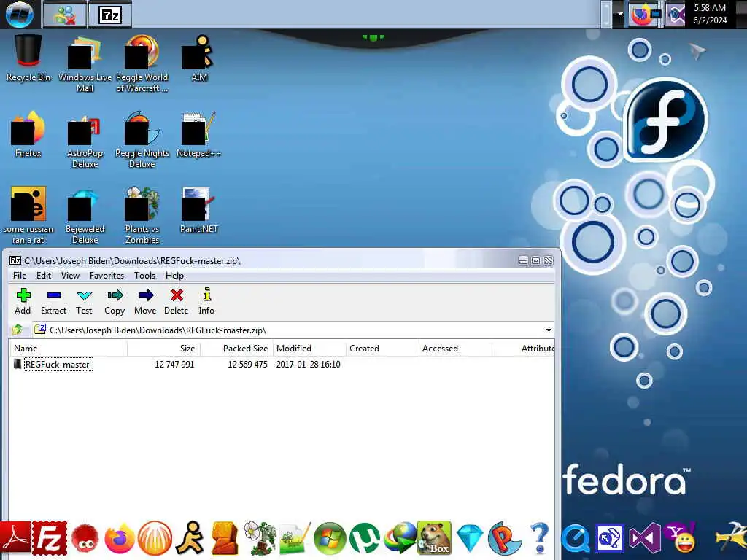Screen dimensions: 747x560
Task: Click the red Delete toolbar button
Action: click(x=177, y=301)
